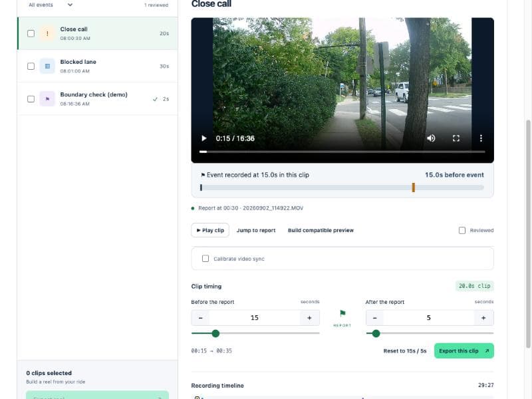This screenshot has height=399, width=532.
Task: Decrease the After the report seconds
Action: [374, 318]
